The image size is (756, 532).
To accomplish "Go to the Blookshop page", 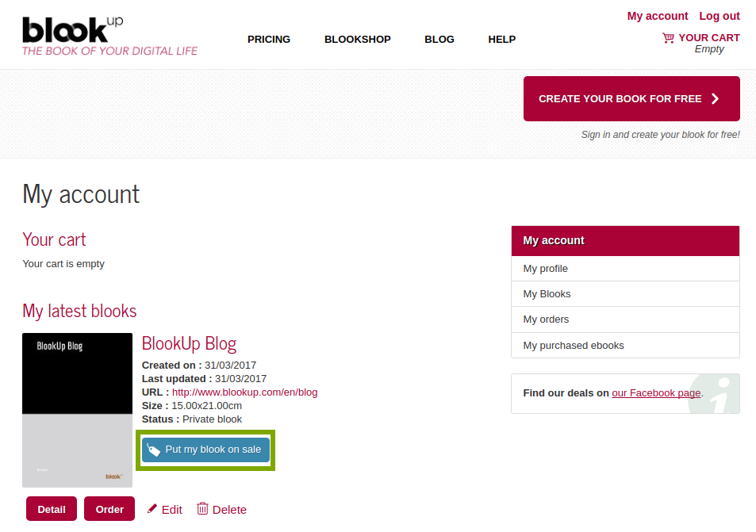I will pos(358,40).
